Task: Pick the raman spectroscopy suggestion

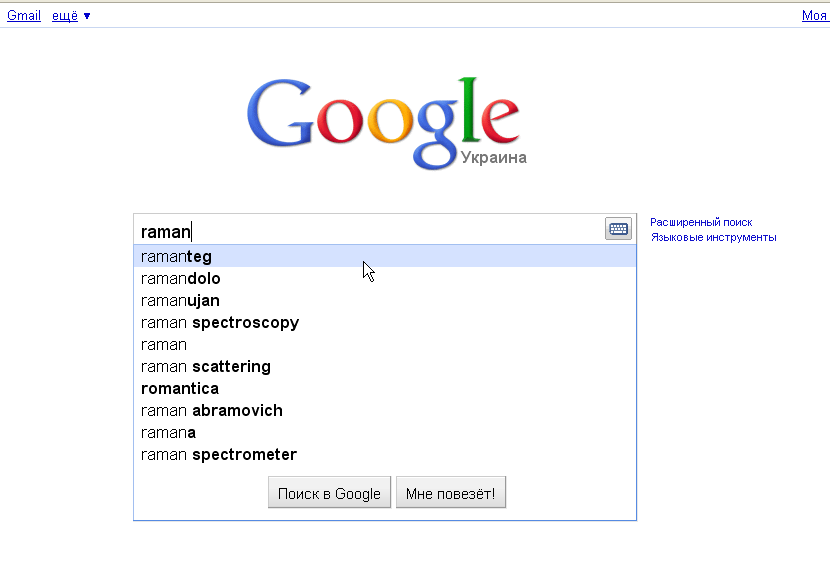Action: [x=220, y=323]
